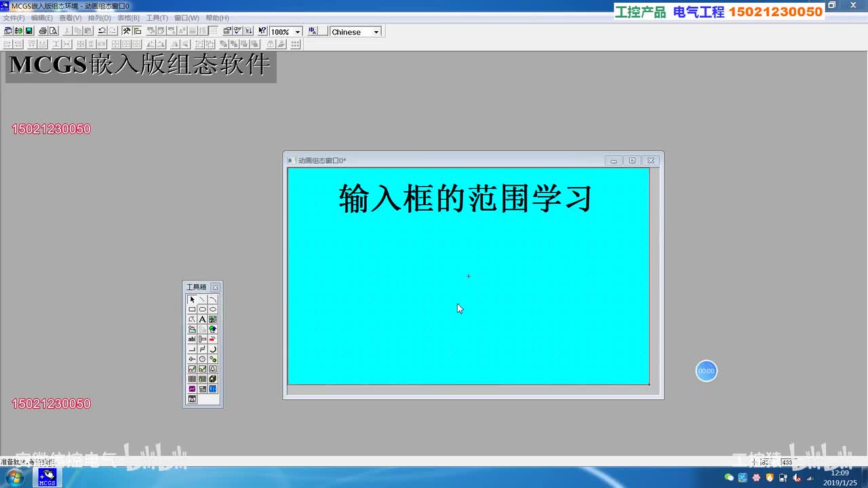Image resolution: width=868 pixels, height=488 pixels.
Task: Select the rounded rectangle tool in toolbox
Action: coord(203,309)
